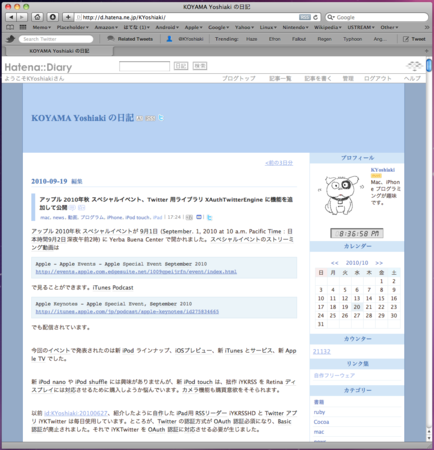The width and height of the screenshot is (434, 450).
Task: Click the previous three days link
Action: pos(279,163)
